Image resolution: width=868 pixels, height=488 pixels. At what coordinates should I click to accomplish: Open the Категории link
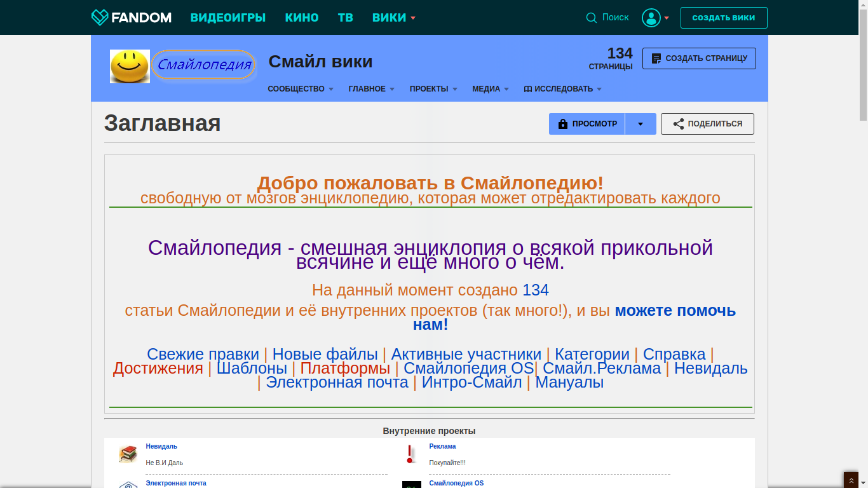coord(592,354)
